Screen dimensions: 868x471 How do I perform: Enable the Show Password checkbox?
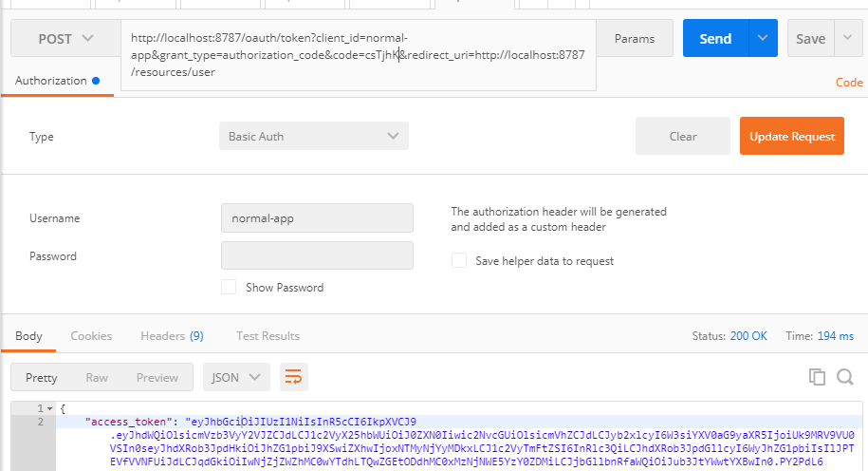point(229,287)
